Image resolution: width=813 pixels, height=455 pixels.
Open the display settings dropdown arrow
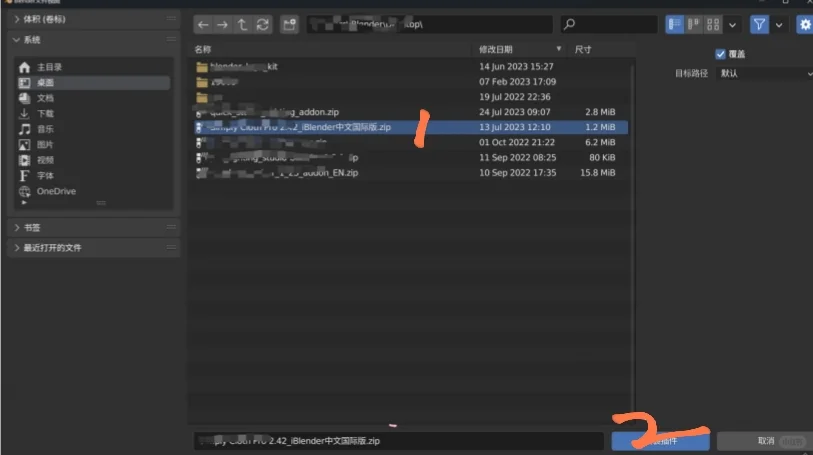(x=732, y=24)
